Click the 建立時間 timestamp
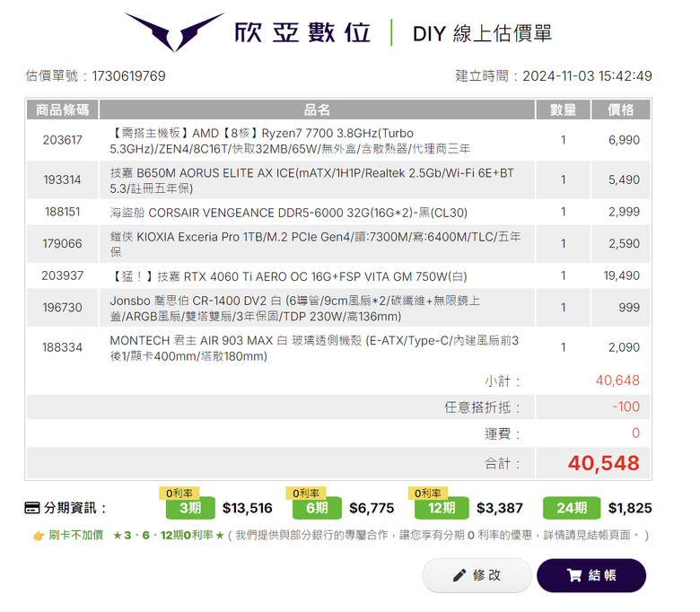 pos(554,76)
